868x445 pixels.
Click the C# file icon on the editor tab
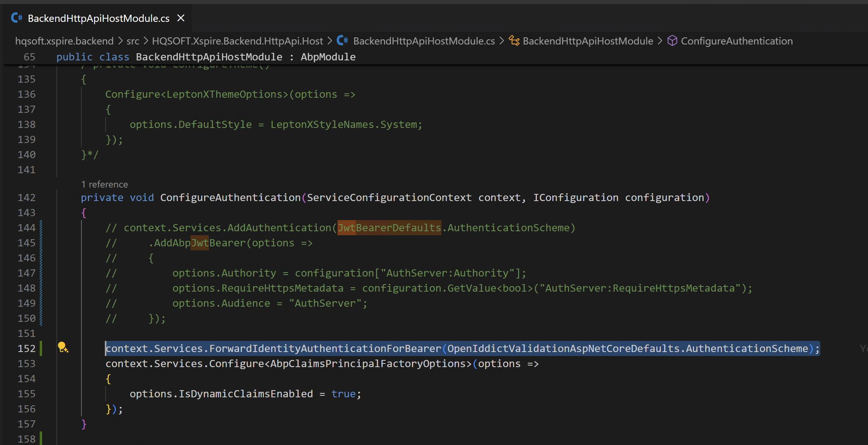pos(17,18)
